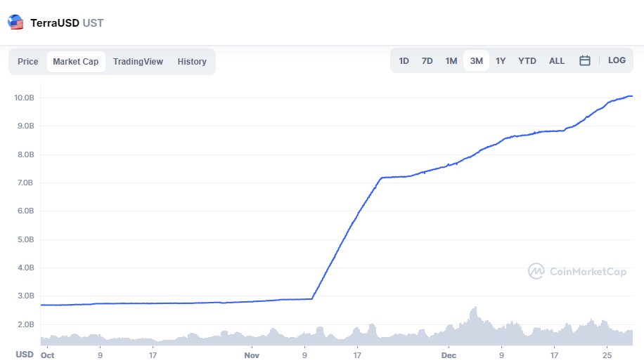Click the 2.0B y-axis label
The width and height of the screenshot is (644, 363).
26,324
